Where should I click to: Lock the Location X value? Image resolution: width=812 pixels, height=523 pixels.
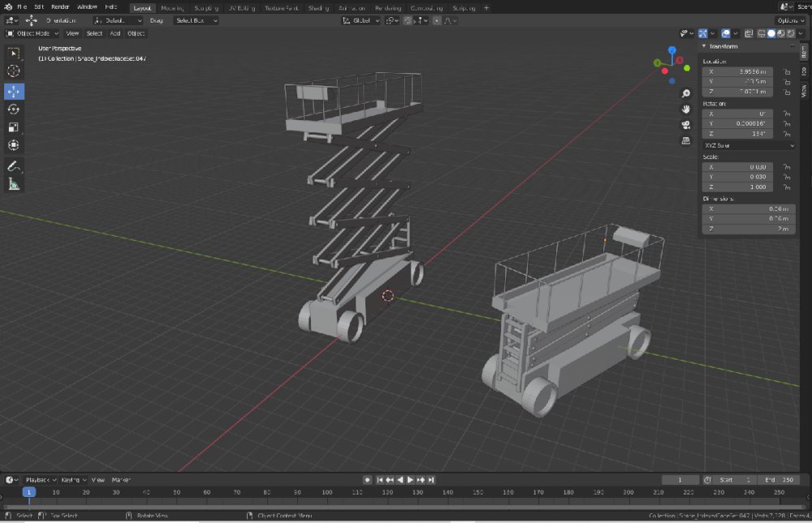click(786, 71)
